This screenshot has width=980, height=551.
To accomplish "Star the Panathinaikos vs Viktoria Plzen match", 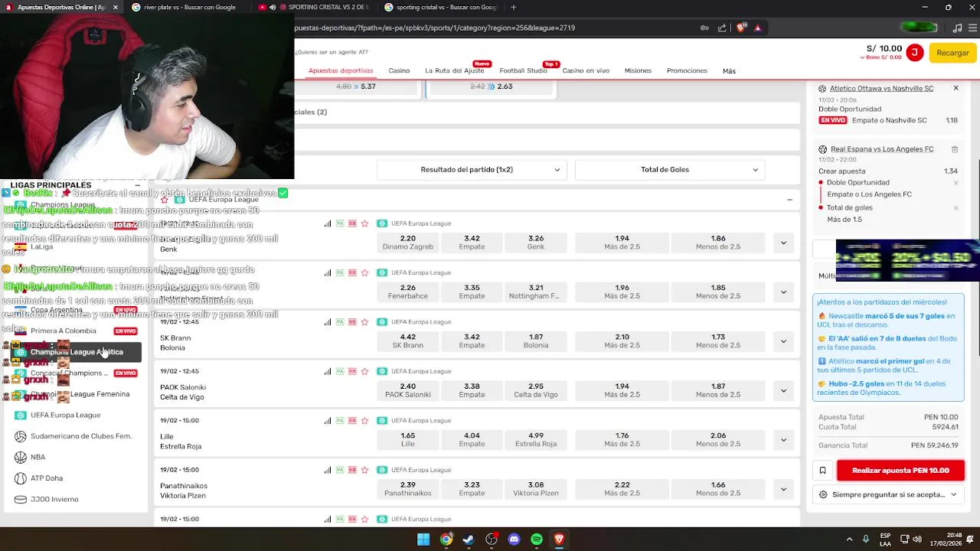I will point(364,470).
